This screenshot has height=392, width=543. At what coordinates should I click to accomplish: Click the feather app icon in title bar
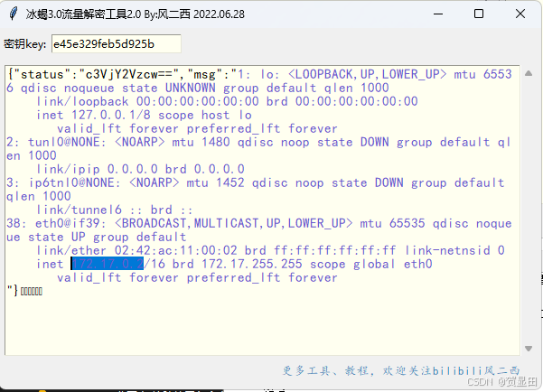(14, 14)
